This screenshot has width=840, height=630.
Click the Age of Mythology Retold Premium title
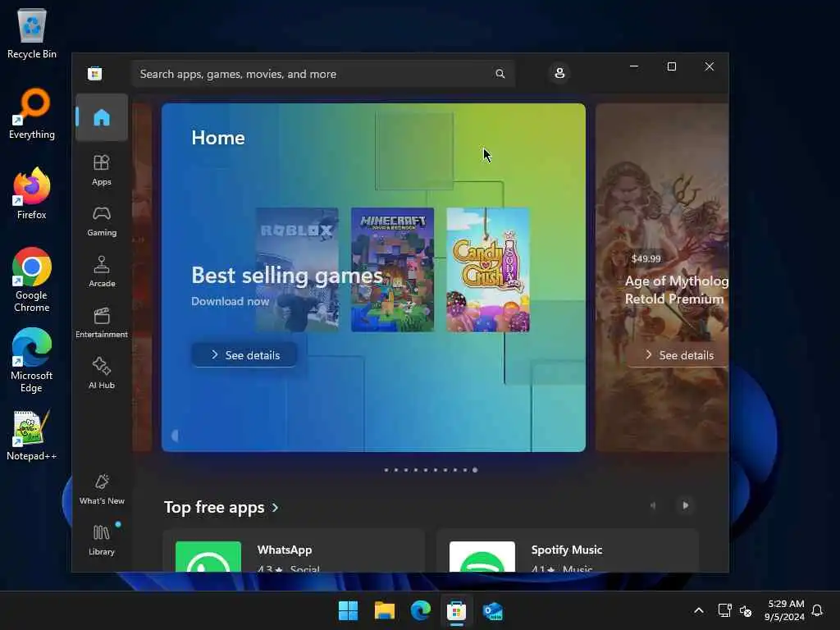pos(676,290)
